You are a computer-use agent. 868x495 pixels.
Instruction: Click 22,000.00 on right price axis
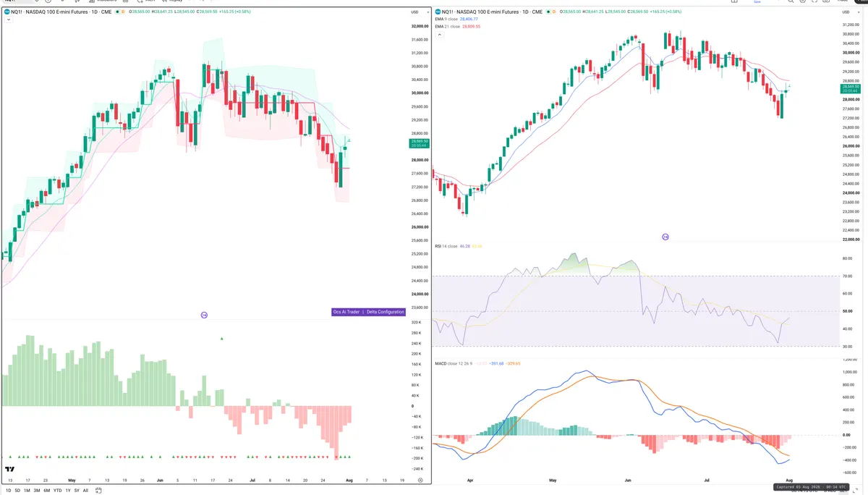click(851, 240)
